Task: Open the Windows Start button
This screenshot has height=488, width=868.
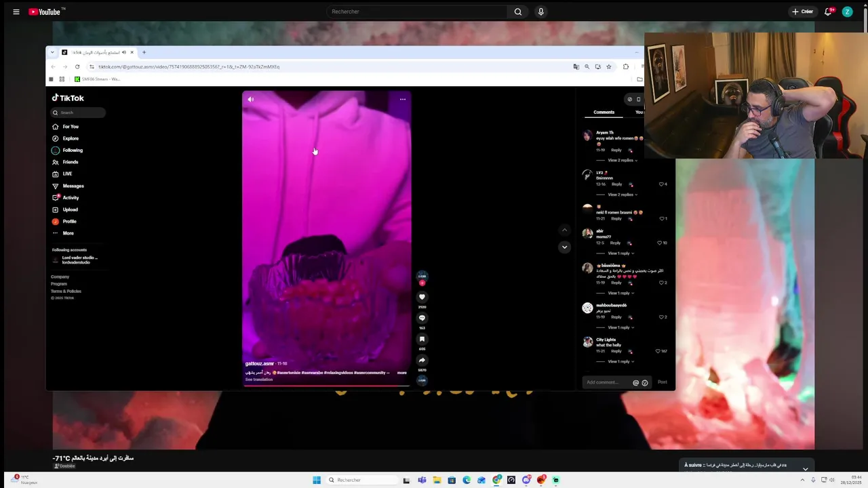Action: (317, 480)
